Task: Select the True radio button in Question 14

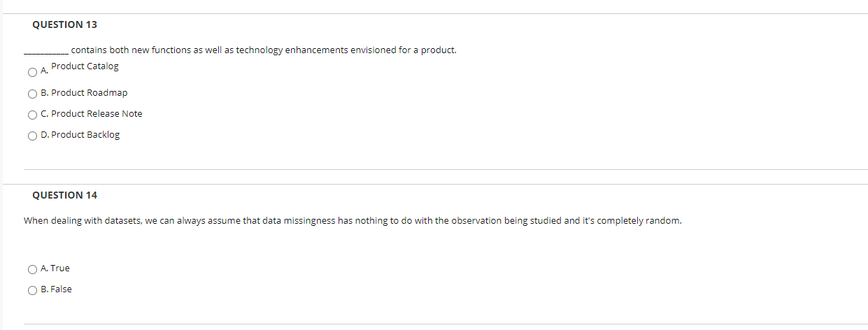Action: coord(32,268)
